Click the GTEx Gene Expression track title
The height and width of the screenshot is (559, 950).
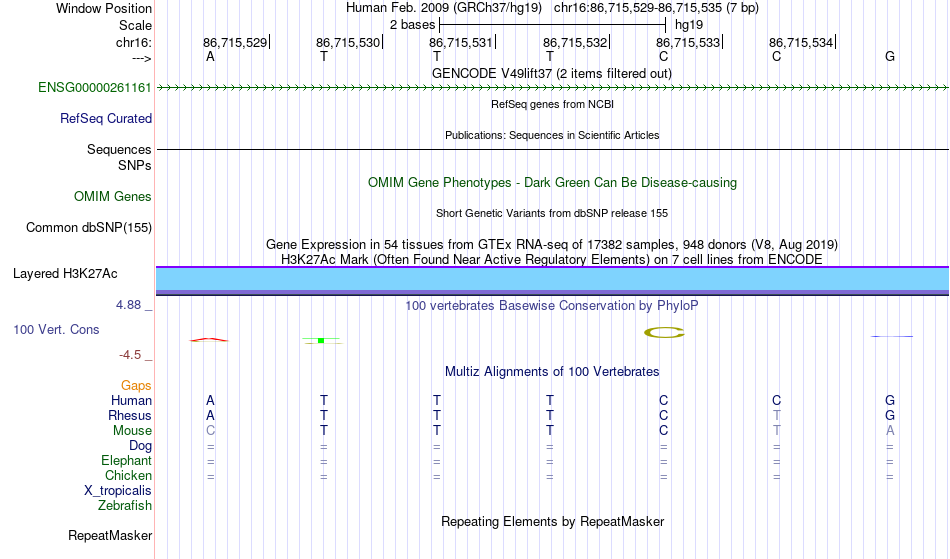pyautogui.click(x=552, y=245)
